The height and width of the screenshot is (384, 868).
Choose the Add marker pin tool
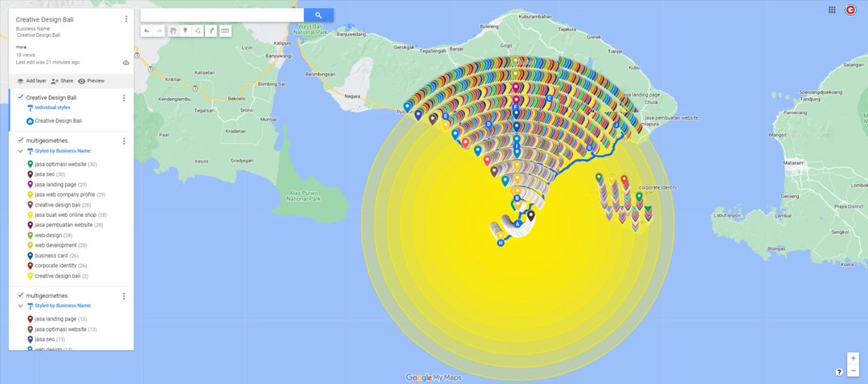click(x=185, y=31)
